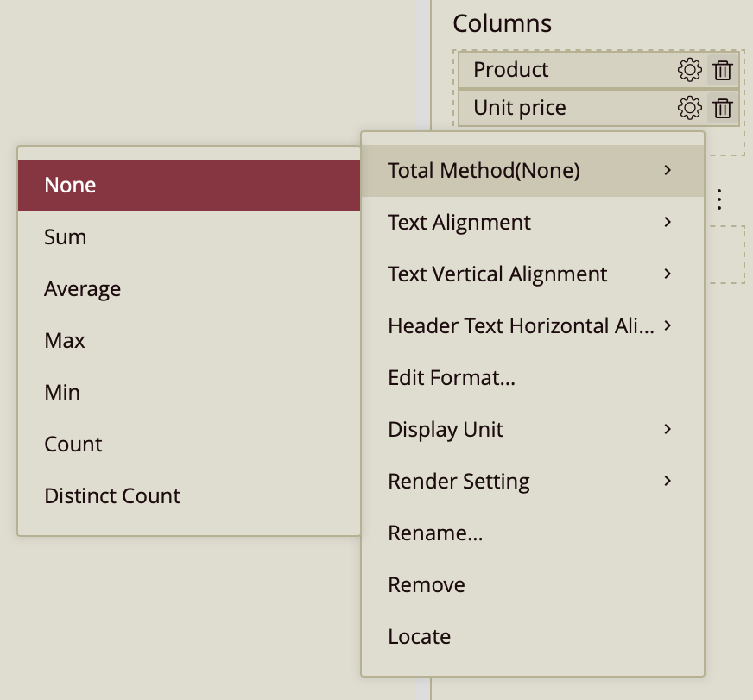Pick Max from total method list

pos(188,341)
